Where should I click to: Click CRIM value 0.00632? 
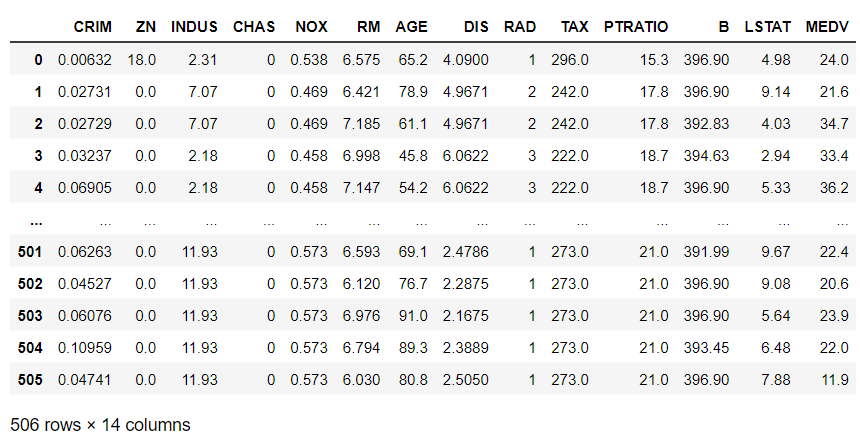coord(85,59)
